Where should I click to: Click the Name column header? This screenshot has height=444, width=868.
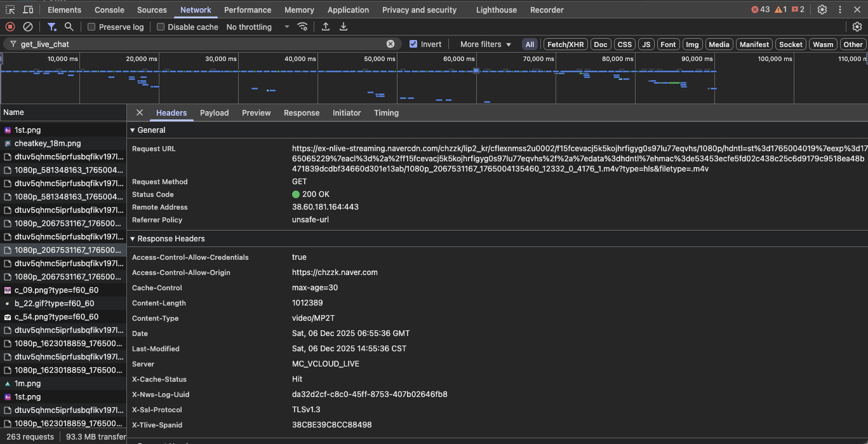tap(63, 112)
